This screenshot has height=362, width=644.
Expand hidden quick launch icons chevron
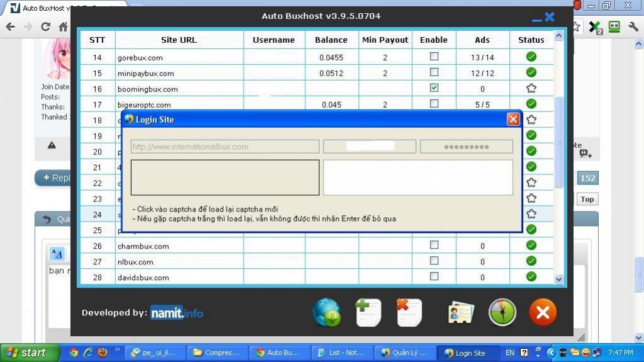point(117,349)
